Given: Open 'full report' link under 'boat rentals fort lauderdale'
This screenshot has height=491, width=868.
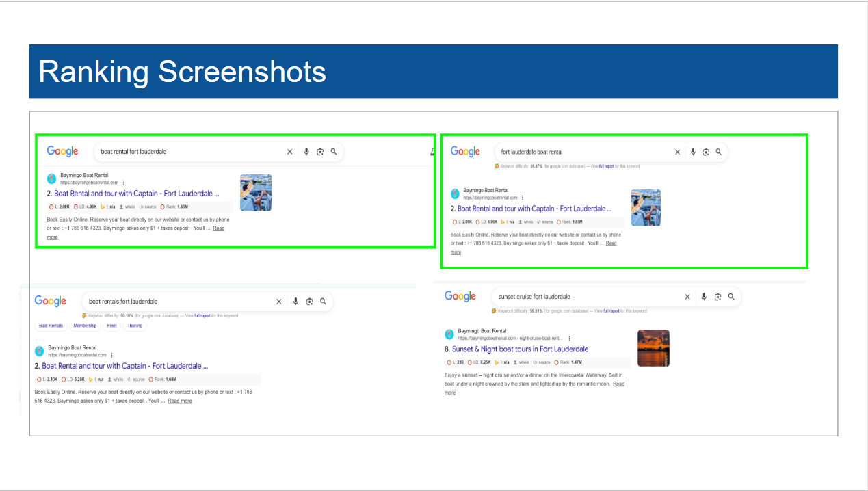Looking at the screenshot, I should (202, 316).
